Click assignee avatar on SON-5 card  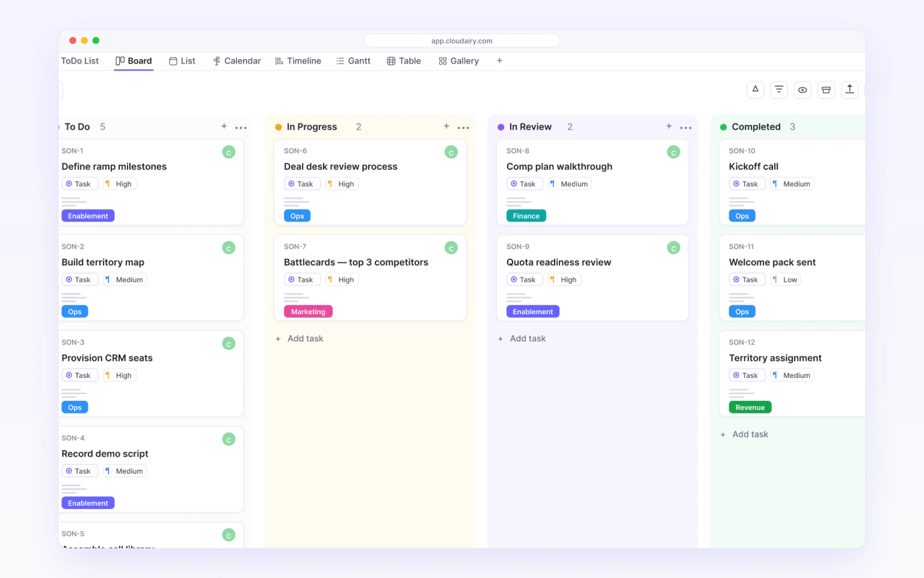229,535
